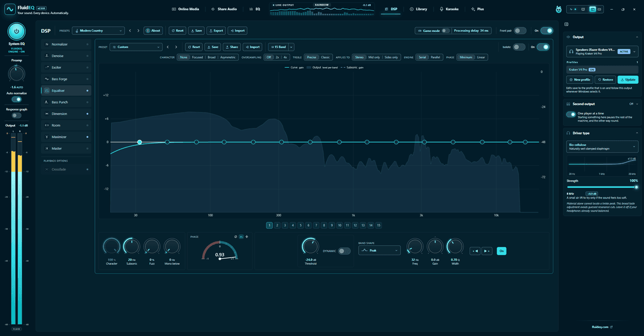Viewport: 644px width, 336px height.
Task: Select band number 8
Action: point(324,225)
